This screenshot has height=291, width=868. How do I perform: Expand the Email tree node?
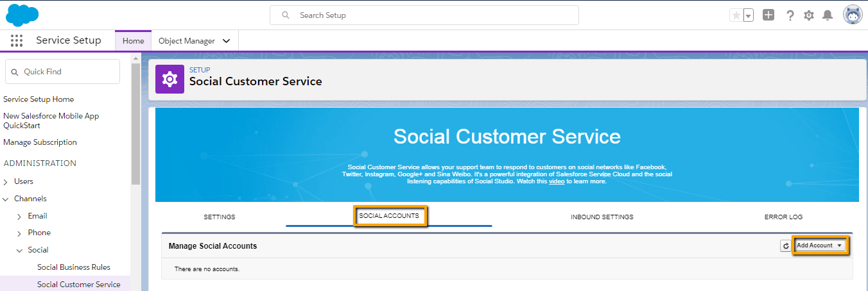coord(19,217)
